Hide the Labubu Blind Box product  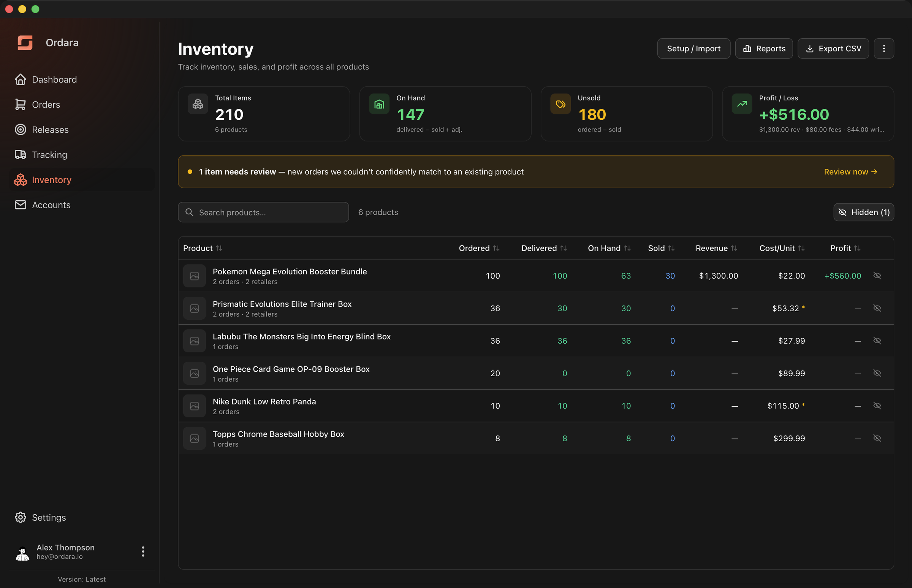tap(877, 341)
